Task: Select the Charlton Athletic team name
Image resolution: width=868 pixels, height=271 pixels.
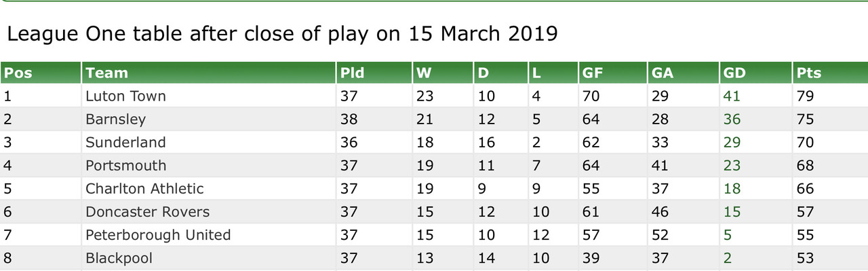Action: point(144,189)
